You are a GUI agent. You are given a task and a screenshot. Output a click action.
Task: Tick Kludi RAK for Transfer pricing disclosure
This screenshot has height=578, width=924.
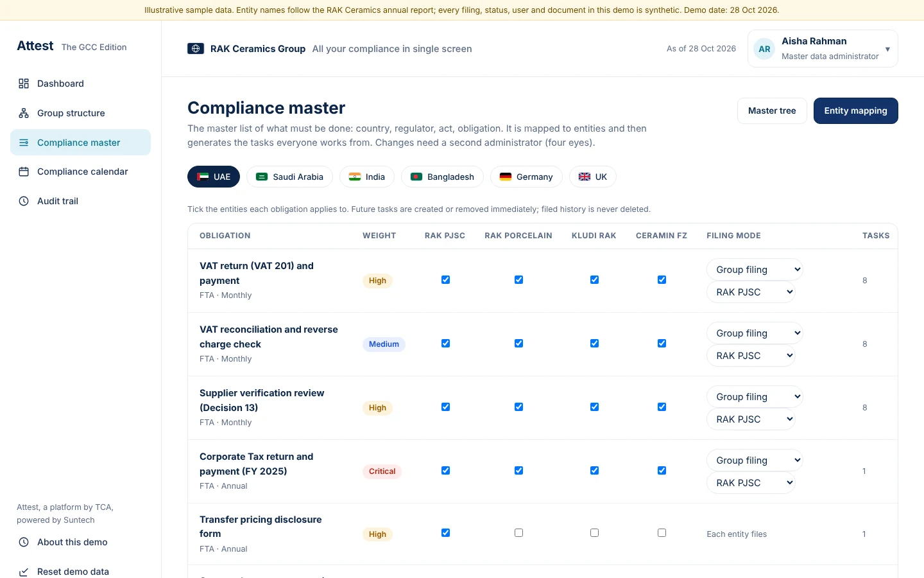click(x=594, y=533)
